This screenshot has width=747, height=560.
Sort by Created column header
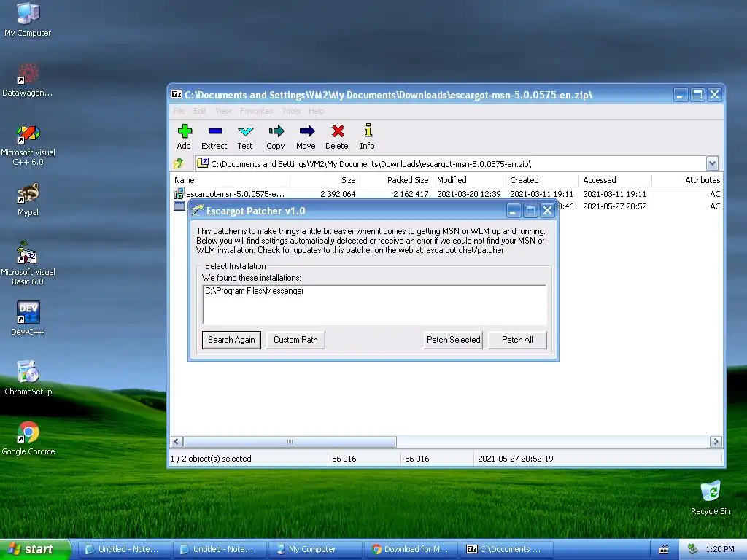pos(542,180)
